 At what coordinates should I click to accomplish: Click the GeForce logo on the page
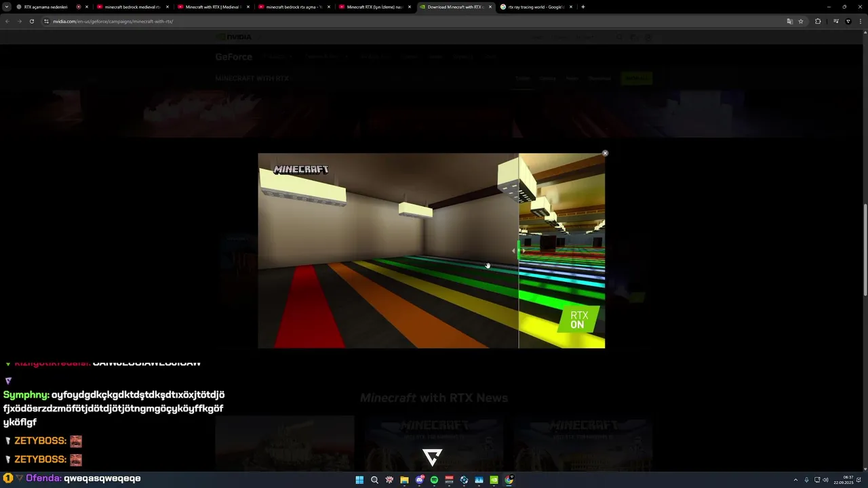(x=234, y=57)
